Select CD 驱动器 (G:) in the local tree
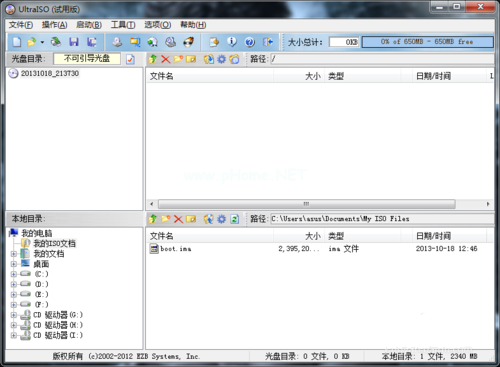The height and width of the screenshot is (367, 500). (x=58, y=315)
